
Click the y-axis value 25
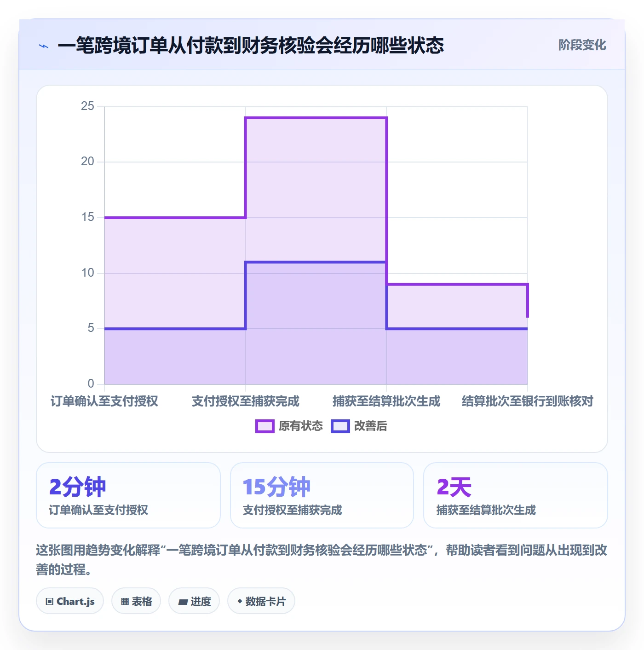[x=87, y=106]
